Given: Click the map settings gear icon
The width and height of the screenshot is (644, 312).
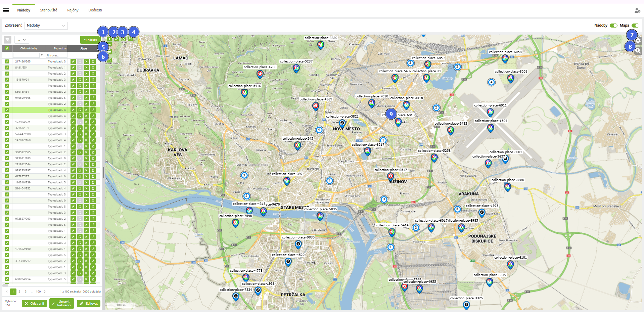Looking at the screenshot, I should [638, 41].
